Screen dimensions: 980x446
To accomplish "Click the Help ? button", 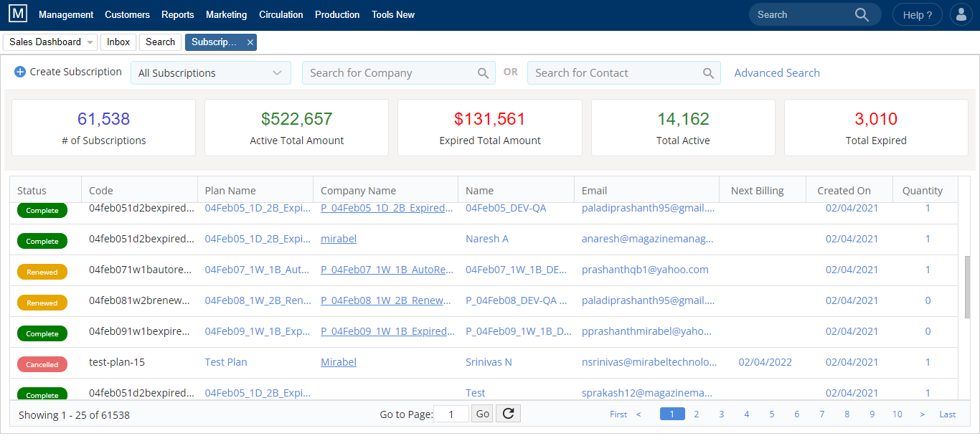I will pos(918,14).
